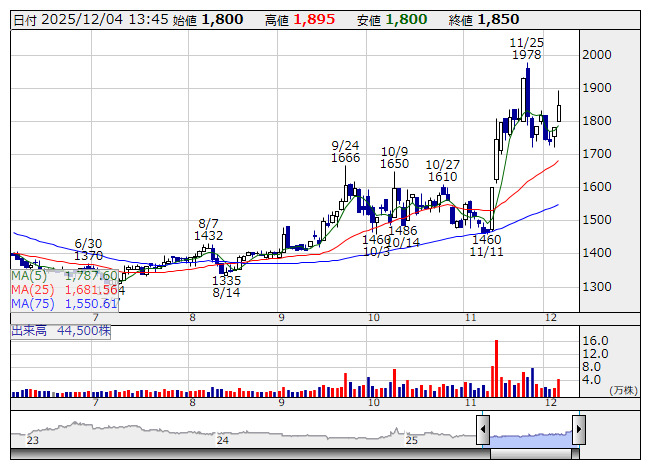This screenshot has height=470, width=653.
Task: Click the 6/30 peak label of 1370
Action: (89, 249)
